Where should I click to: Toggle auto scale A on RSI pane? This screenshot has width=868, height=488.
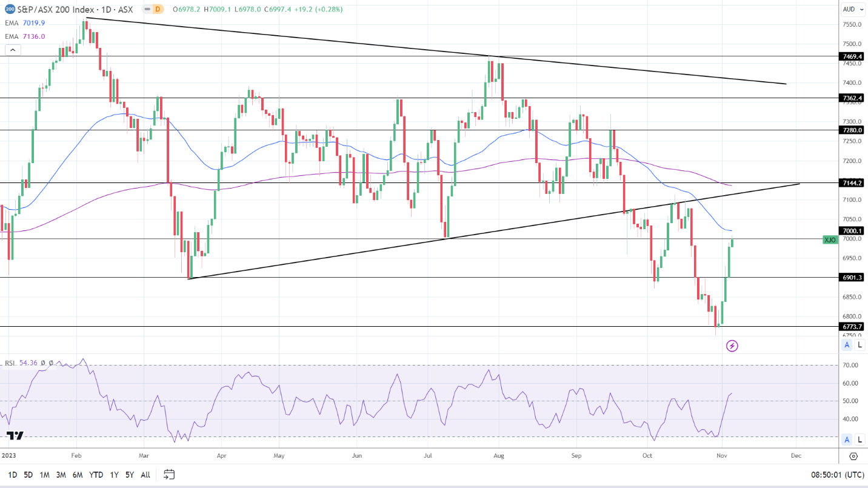tap(847, 440)
